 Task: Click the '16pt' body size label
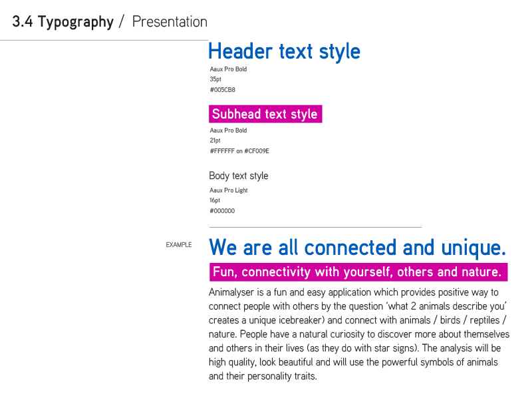(215, 200)
